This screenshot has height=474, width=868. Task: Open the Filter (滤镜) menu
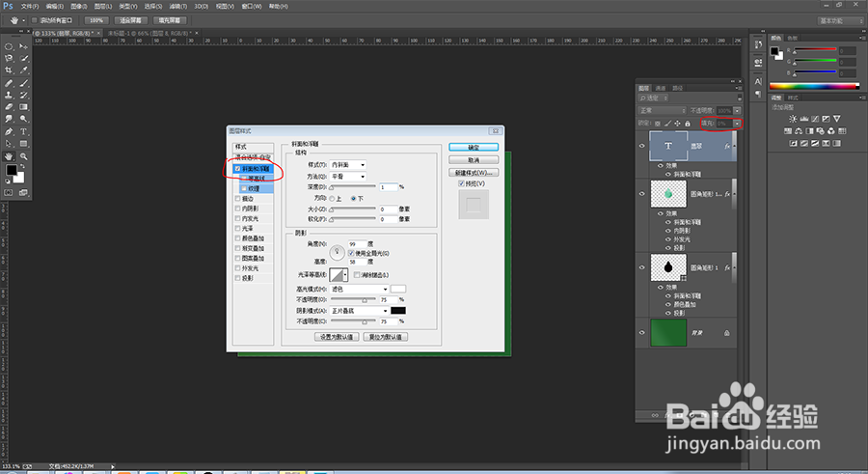click(x=177, y=6)
